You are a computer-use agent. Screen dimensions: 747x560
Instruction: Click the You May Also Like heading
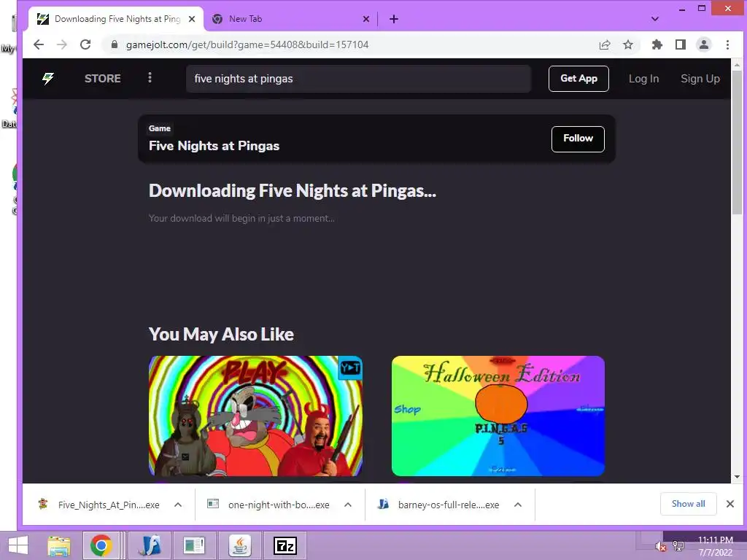221,334
